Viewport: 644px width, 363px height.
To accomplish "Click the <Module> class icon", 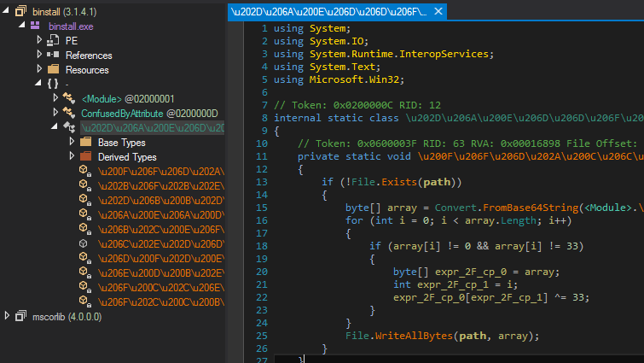I will click(x=68, y=98).
